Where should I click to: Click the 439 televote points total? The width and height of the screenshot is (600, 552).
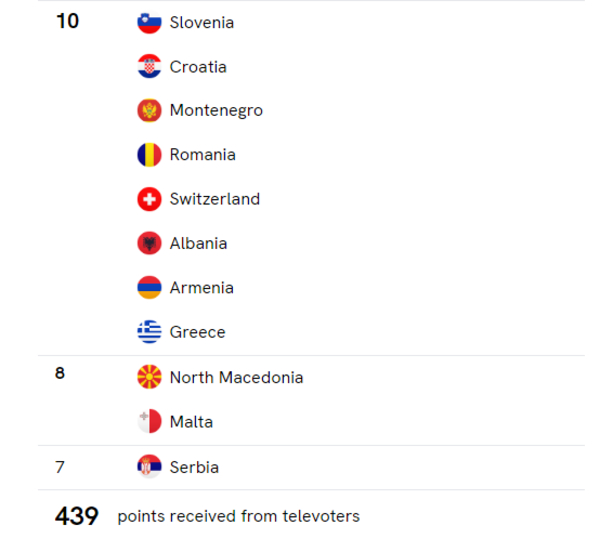(76, 516)
